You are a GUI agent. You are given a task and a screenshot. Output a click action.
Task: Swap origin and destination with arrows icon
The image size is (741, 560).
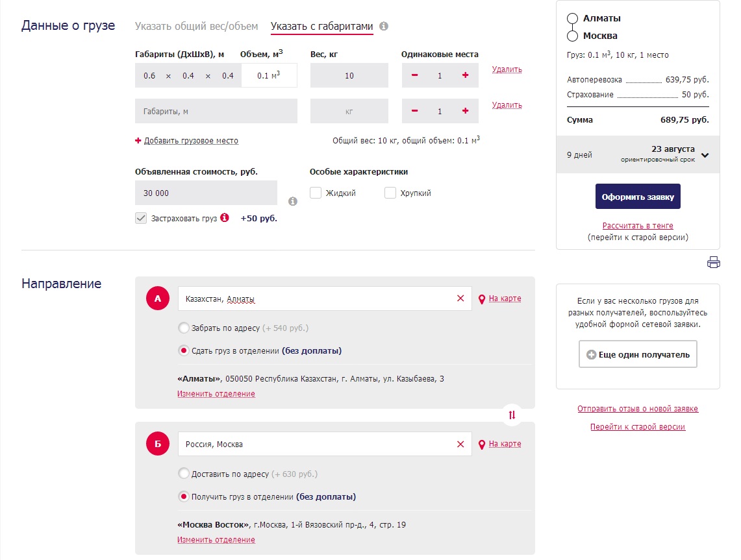pos(512,415)
